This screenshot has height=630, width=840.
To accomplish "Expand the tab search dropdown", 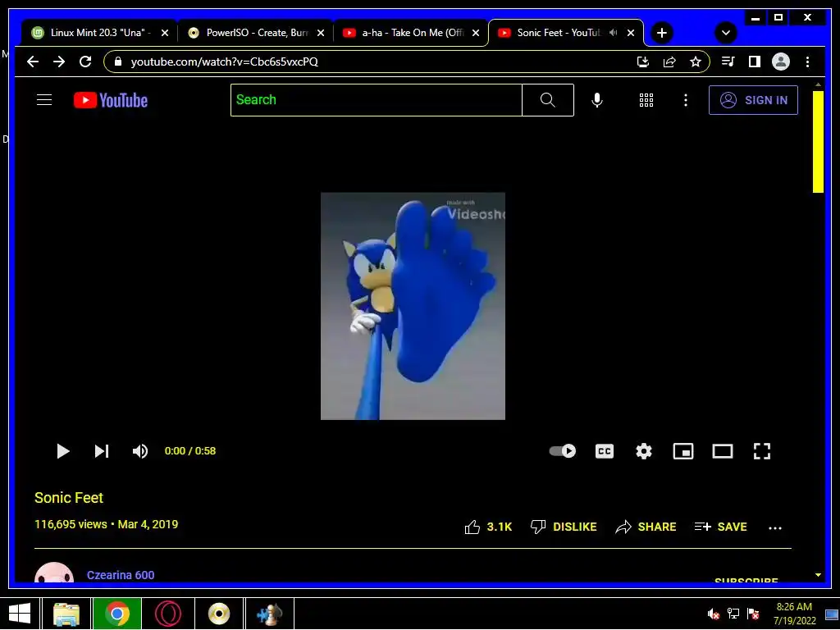I will (x=725, y=33).
